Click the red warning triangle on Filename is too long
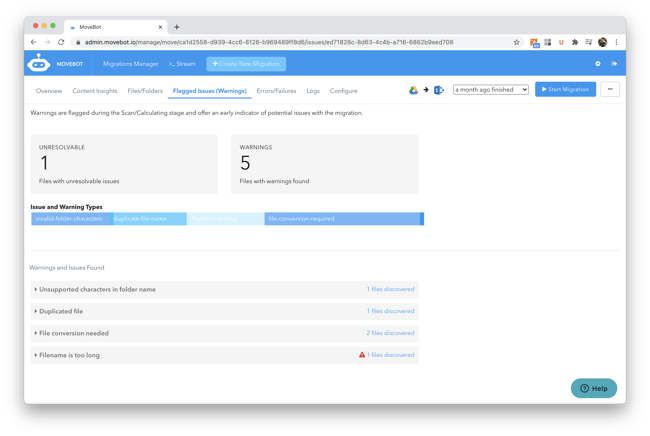Viewport: 650px width, 436px height. click(x=362, y=355)
